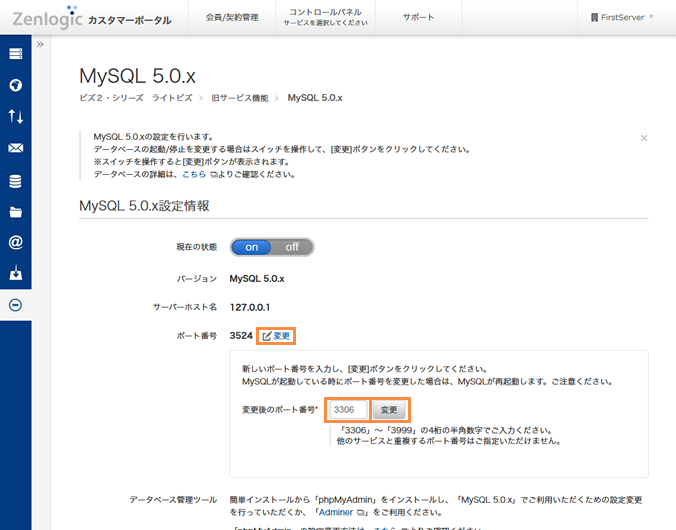Image resolution: width=676 pixels, height=530 pixels.
Task: Click the building icon beside FirstServer
Action: point(595,17)
